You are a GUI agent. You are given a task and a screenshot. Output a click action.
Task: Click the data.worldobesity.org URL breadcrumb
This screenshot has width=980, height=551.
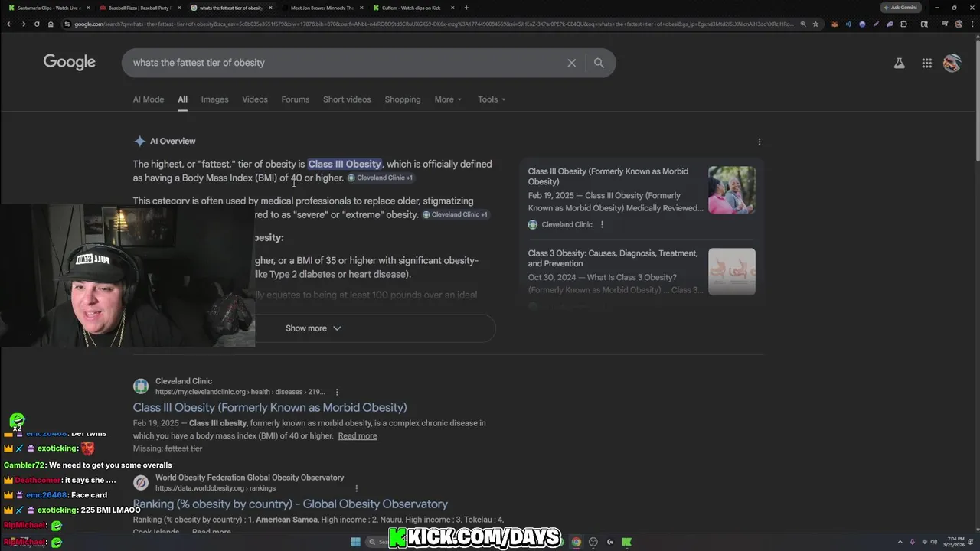click(215, 488)
